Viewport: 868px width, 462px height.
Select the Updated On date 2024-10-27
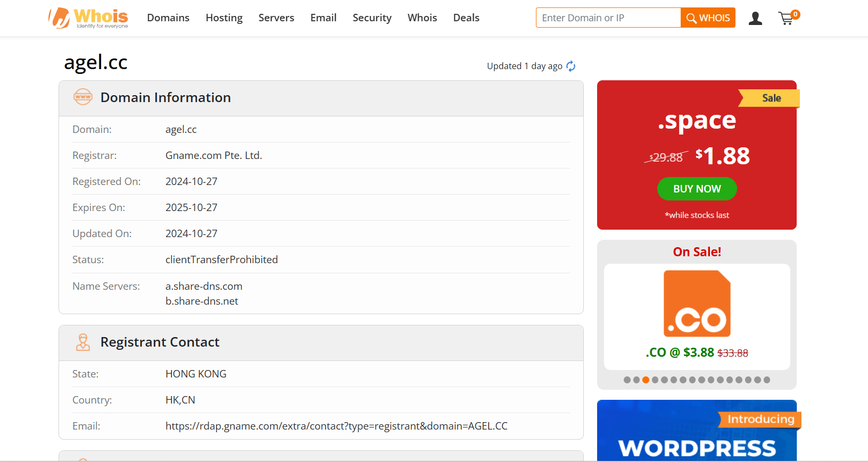pyautogui.click(x=192, y=233)
